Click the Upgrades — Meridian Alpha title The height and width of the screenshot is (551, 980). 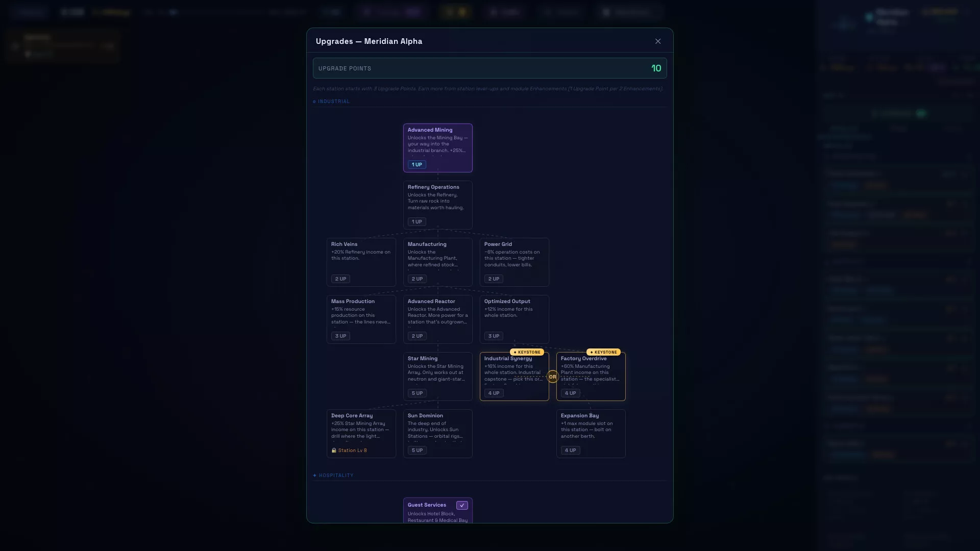point(369,41)
